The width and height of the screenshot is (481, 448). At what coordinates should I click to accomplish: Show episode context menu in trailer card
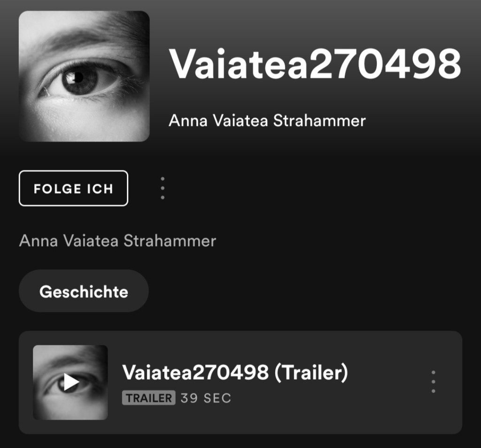pyautogui.click(x=433, y=382)
